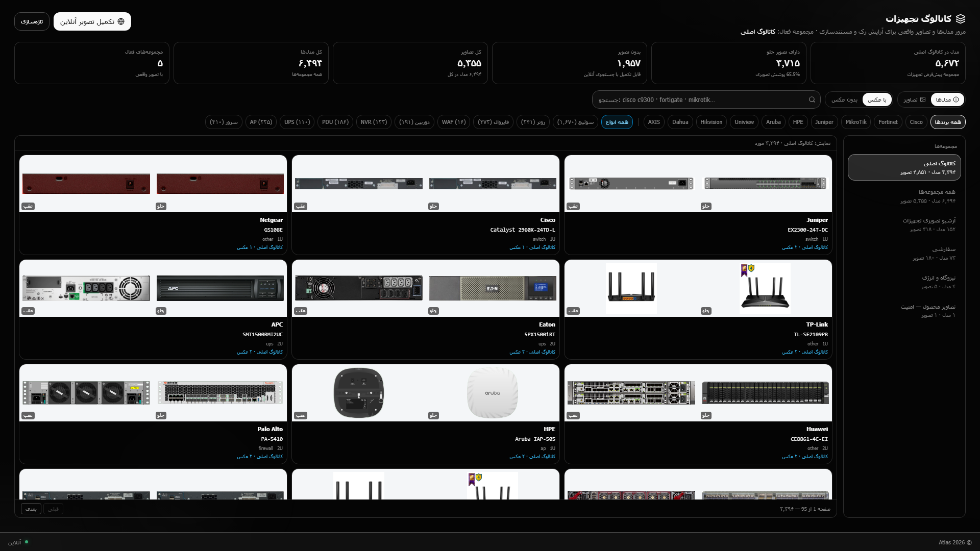
Task: Open the Custom (سفارشی) collection
Action: [904, 253]
